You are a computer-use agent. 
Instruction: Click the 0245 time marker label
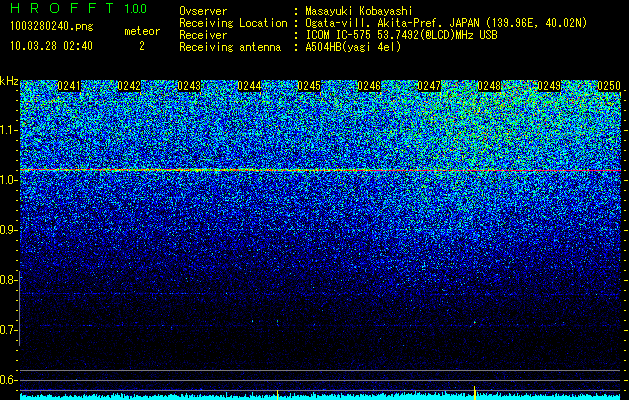[x=309, y=86]
